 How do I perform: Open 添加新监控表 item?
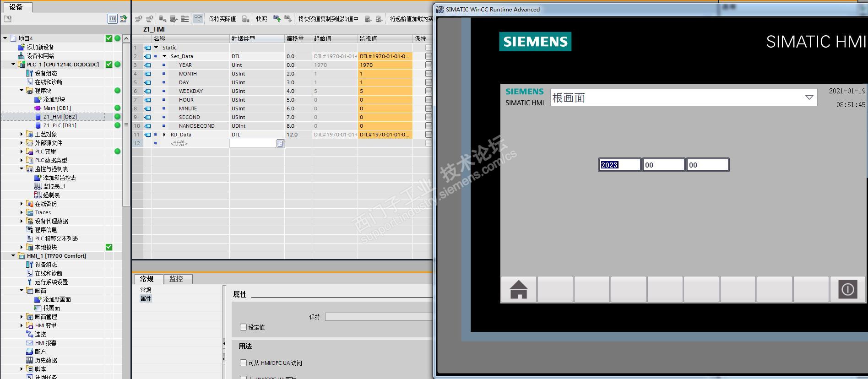click(60, 178)
